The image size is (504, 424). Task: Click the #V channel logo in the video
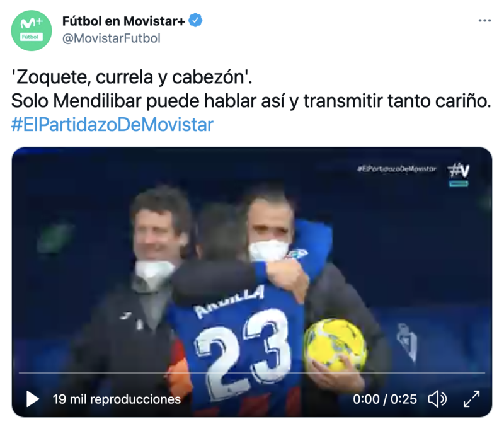click(459, 175)
